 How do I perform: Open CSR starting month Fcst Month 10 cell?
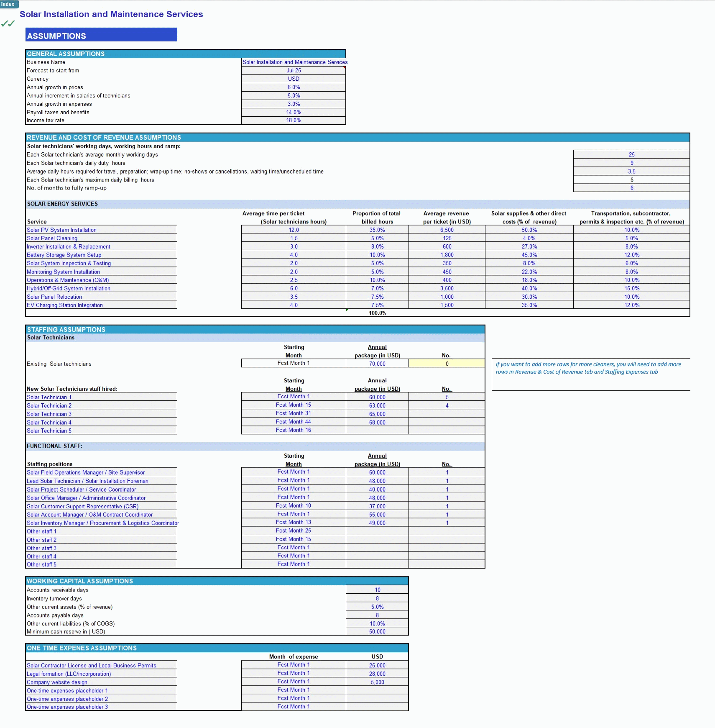(x=294, y=506)
